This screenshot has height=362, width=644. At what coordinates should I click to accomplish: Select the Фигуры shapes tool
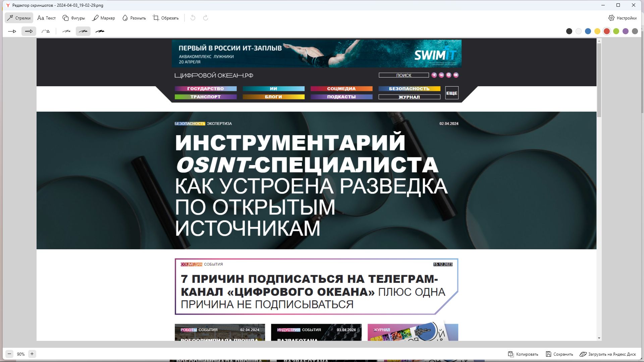click(74, 18)
